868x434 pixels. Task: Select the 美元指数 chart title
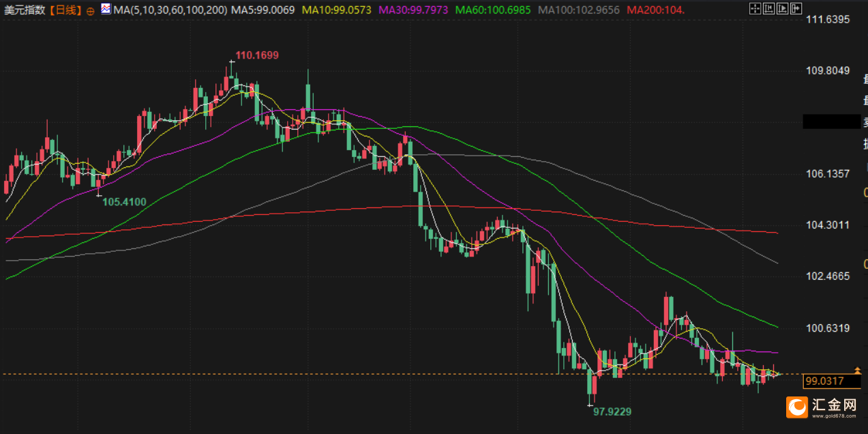(25, 10)
